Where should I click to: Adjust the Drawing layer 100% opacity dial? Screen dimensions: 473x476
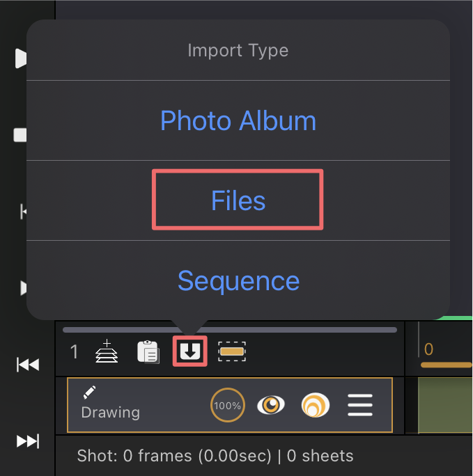[228, 405]
